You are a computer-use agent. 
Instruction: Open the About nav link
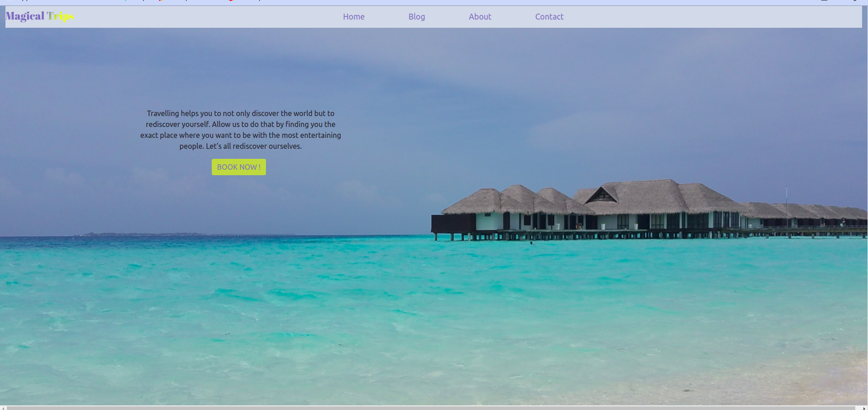(480, 17)
